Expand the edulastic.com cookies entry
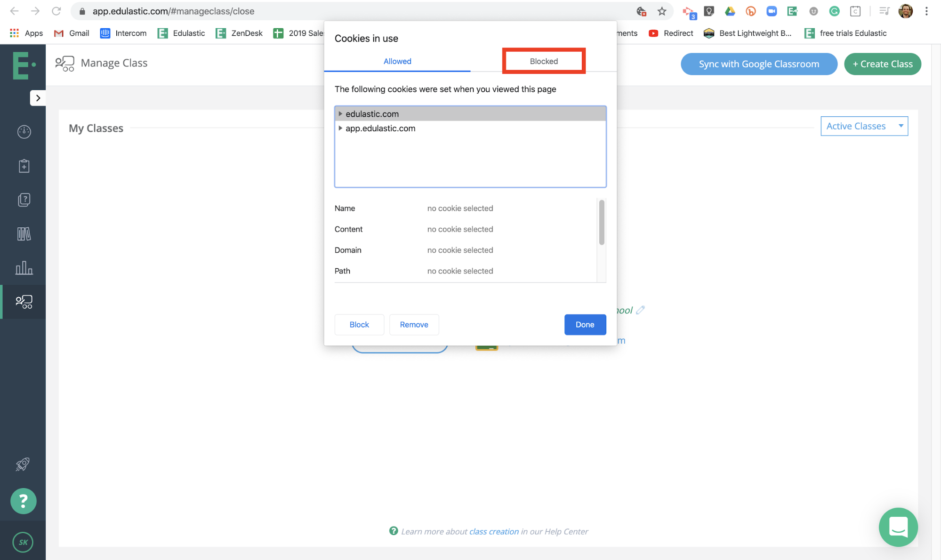The width and height of the screenshot is (941, 560). pos(340,113)
